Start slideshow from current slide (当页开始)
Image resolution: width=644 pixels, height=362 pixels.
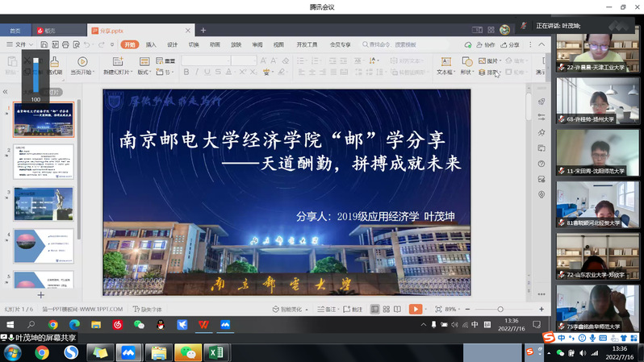[82, 66]
